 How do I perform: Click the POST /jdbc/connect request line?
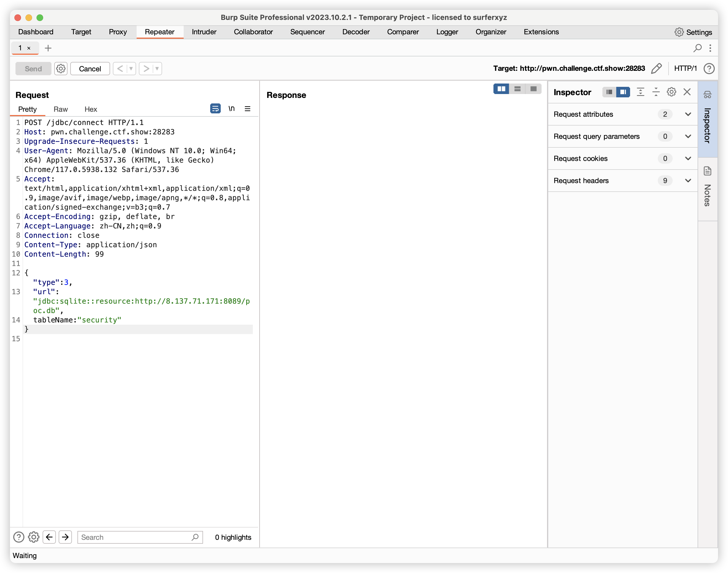click(x=84, y=123)
